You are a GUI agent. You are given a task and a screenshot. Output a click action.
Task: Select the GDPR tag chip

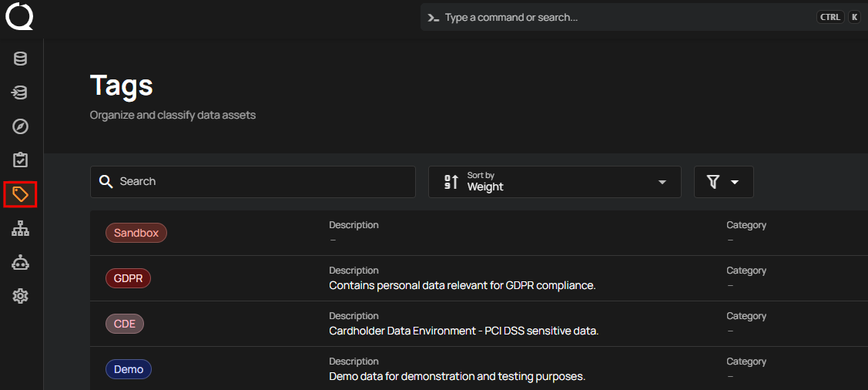pyautogui.click(x=128, y=278)
